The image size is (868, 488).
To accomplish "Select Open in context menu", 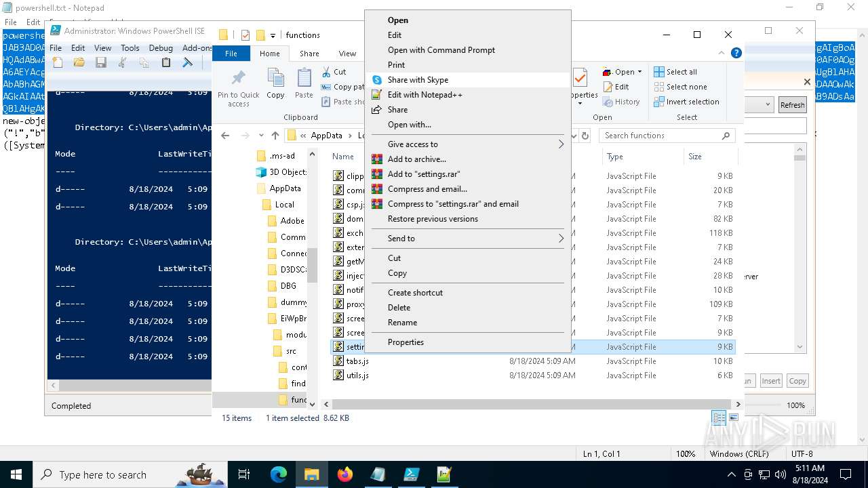I will point(468,20).
